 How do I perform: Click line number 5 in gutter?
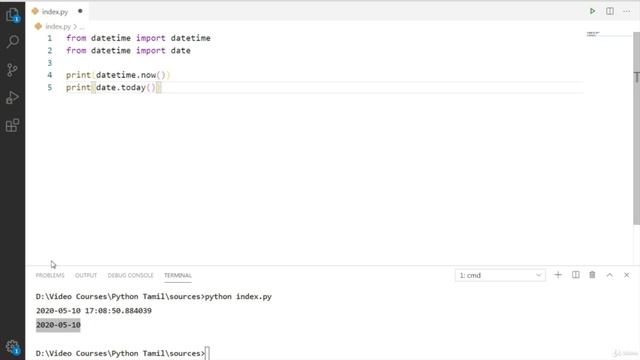click(49, 87)
